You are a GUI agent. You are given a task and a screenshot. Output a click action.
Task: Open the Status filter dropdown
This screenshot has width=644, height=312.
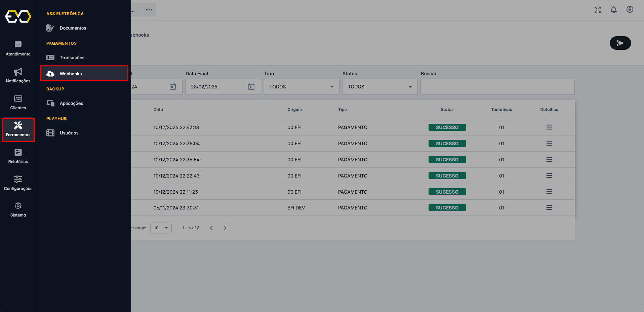(410, 87)
